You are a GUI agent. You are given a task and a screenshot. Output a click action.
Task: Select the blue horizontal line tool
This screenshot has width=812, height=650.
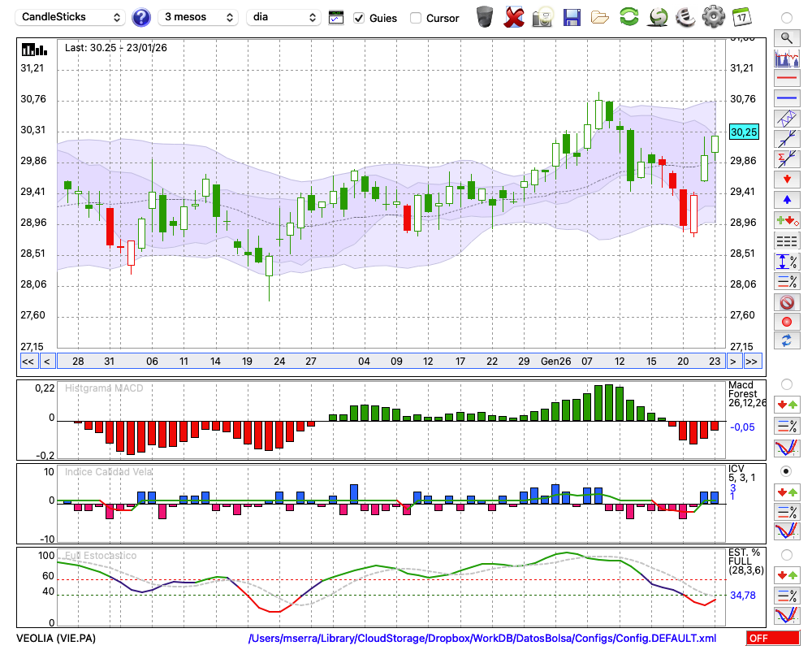[786, 98]
